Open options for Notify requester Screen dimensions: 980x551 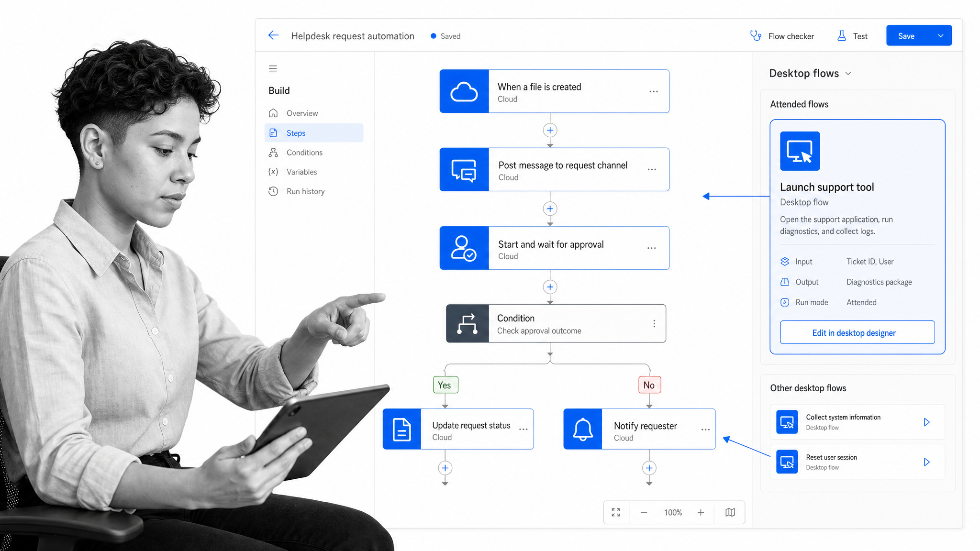click(705, 430)
